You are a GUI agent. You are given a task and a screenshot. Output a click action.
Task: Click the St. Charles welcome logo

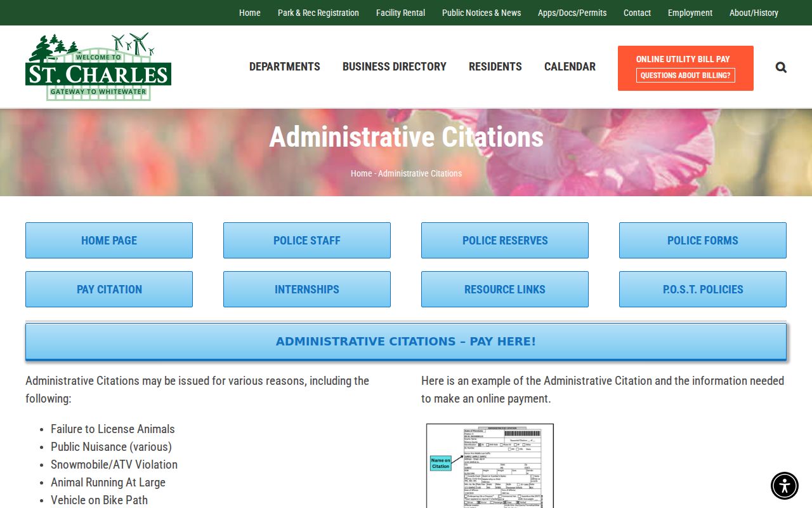coord(98,67)
